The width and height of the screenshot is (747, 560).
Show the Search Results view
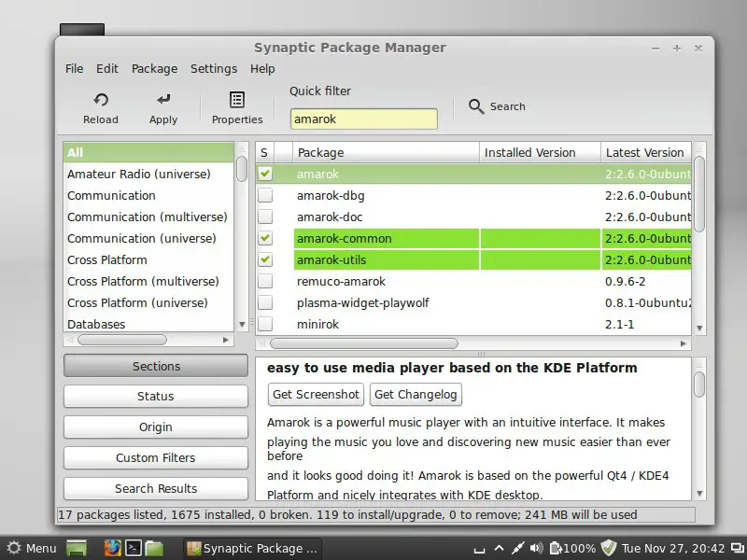156,488
